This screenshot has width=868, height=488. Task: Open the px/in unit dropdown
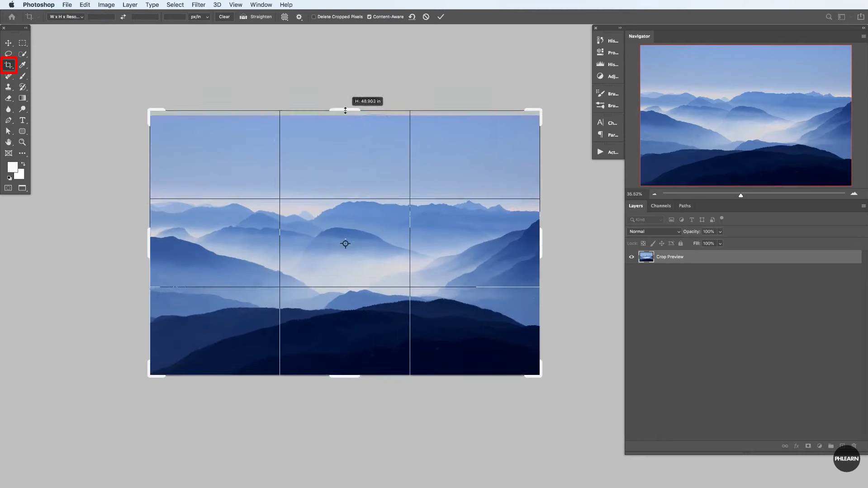click(199, 17)
